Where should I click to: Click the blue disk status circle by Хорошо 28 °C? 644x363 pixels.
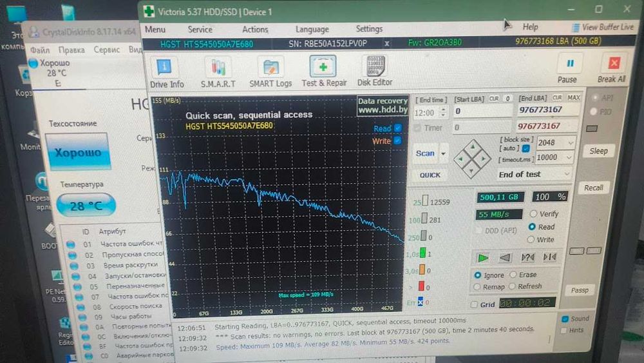tap(33, 63)
